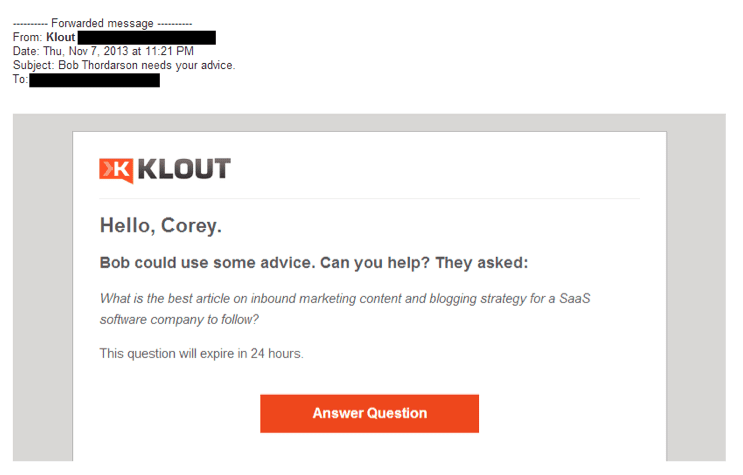Screen dimensions: 743x475
Task: Click the "Bob Thordarson needs your advice" subject
Action: coord(156,65)
